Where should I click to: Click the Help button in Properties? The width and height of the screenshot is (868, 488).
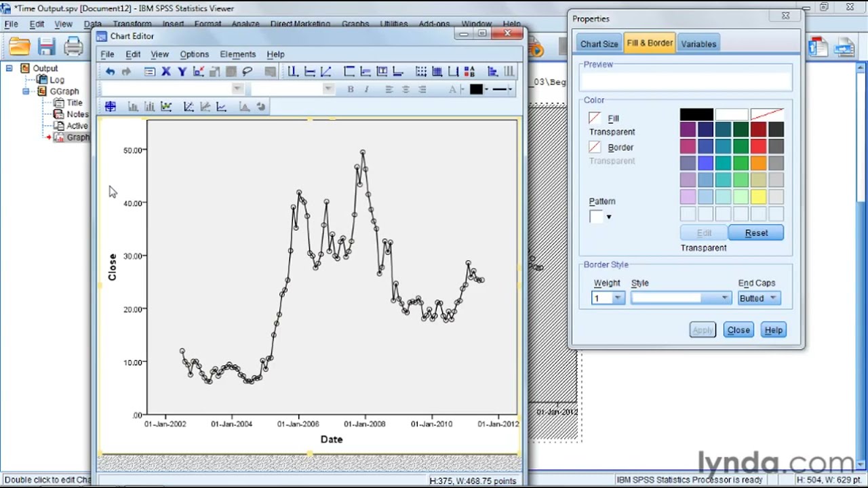point(774,330)
